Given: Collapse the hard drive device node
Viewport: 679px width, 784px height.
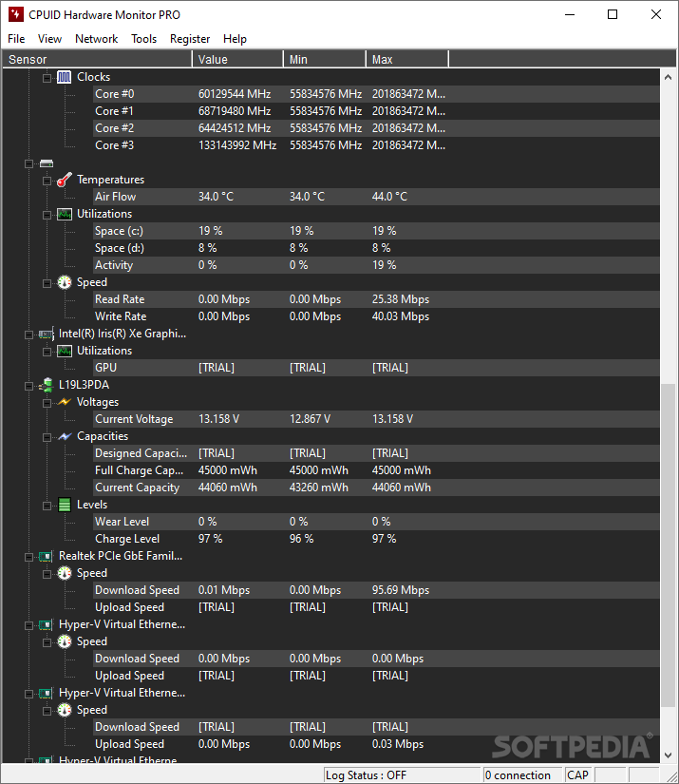Looking at the screenshot, I should click(x=29, y=164).
